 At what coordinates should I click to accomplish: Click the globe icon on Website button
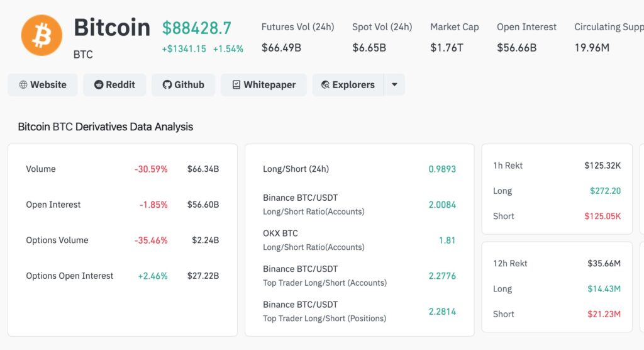(23, 85)
